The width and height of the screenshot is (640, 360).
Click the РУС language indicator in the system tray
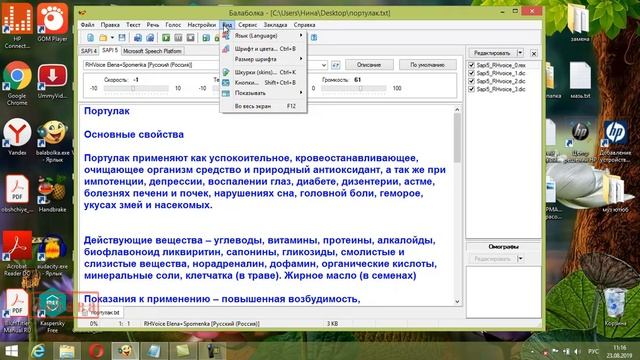[x=593, y=351]
